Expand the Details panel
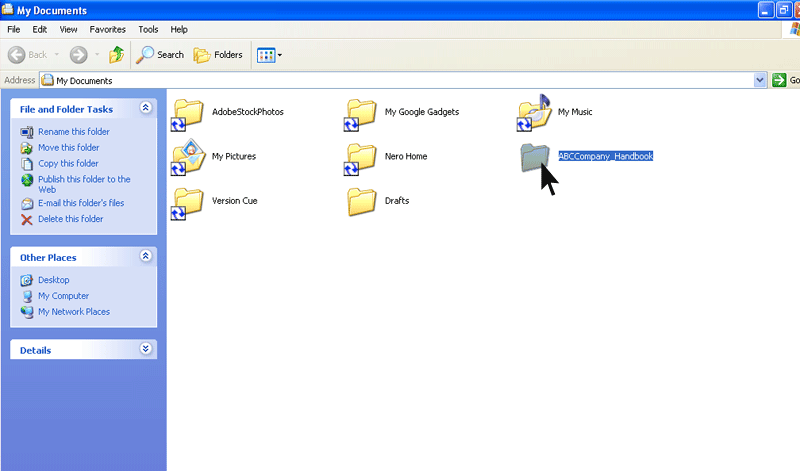Image resolution: width=800 pixels, height=471 pixels. click(145, 349)
